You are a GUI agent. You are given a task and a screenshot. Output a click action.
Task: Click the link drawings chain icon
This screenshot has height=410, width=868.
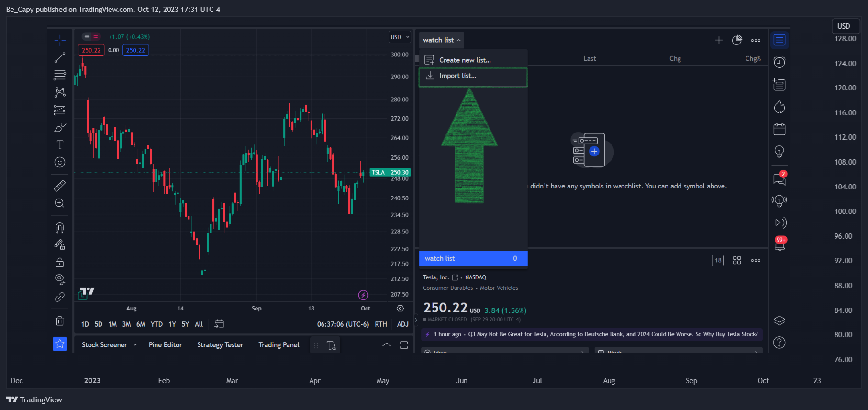tap(60, 297)
